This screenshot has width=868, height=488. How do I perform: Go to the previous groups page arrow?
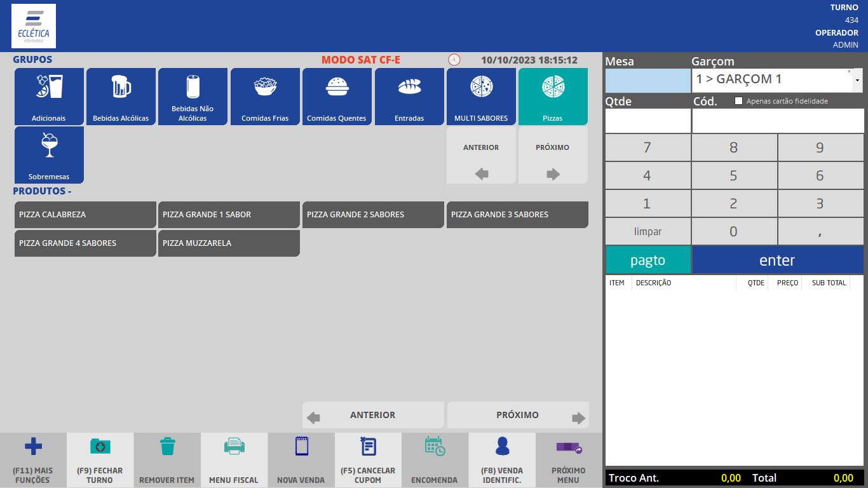point(481,155)
